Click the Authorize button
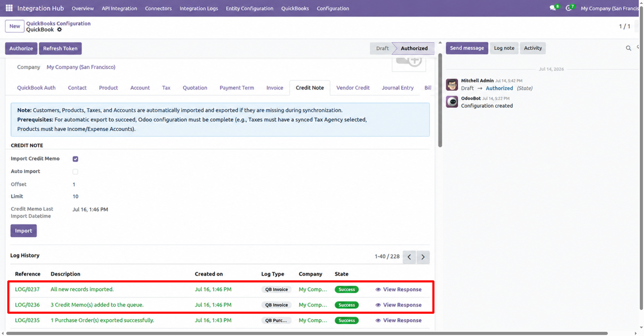 click(x=21, y=48)
